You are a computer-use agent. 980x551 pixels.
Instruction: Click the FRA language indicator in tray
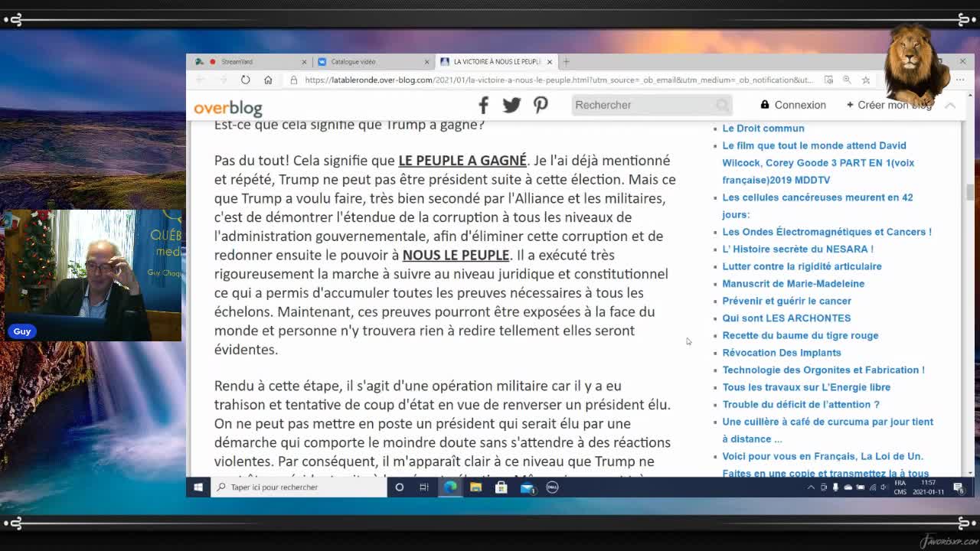(900, 487)
